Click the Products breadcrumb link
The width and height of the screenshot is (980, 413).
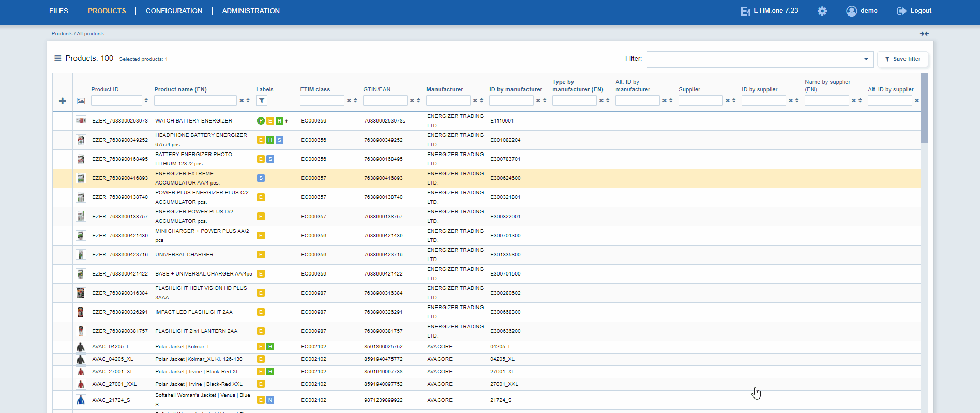point(62,34)
